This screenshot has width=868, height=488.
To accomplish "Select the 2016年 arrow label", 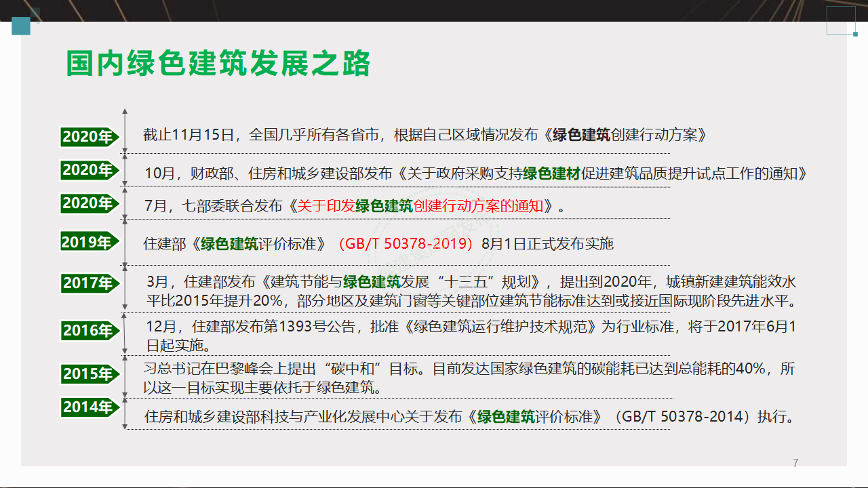I will click(x=89, y=331).
